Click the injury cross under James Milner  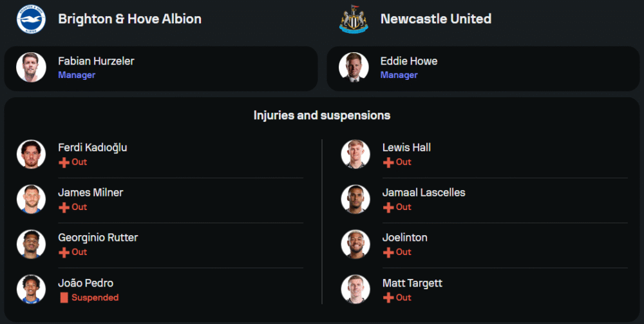pyautogui.click(x=64, y=207)
